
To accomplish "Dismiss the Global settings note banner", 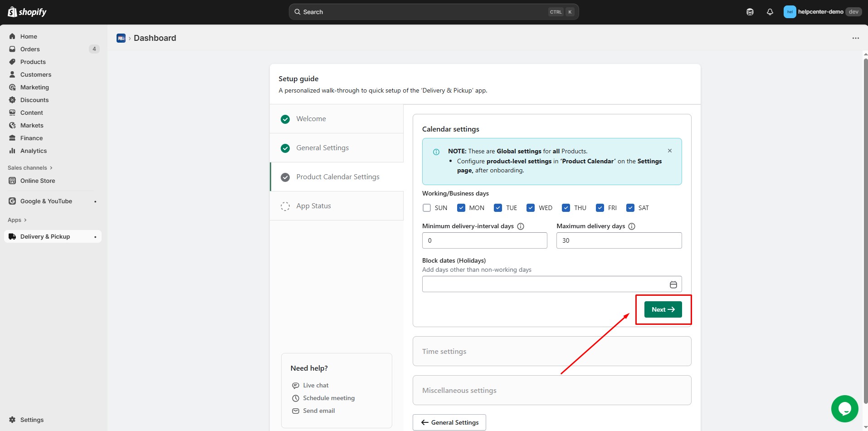I will (669, 151).
